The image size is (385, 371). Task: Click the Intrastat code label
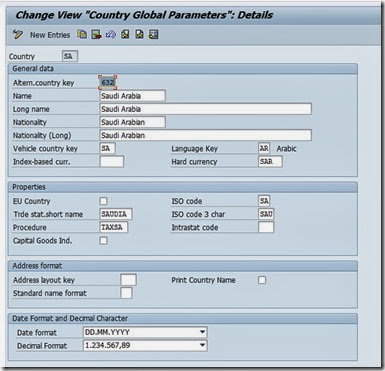(195, 228)
